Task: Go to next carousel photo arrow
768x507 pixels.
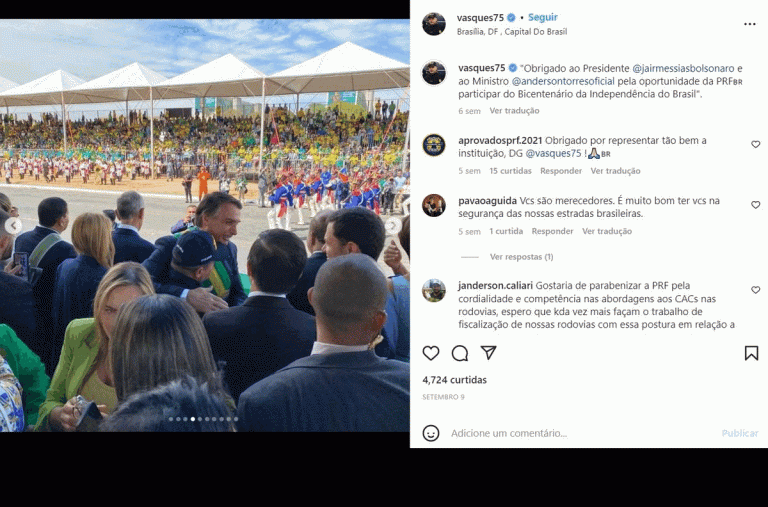Action: tap(393, 225)
